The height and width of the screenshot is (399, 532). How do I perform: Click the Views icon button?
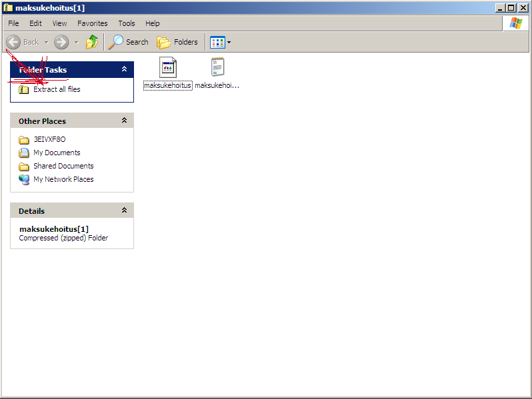pos(217,43)
